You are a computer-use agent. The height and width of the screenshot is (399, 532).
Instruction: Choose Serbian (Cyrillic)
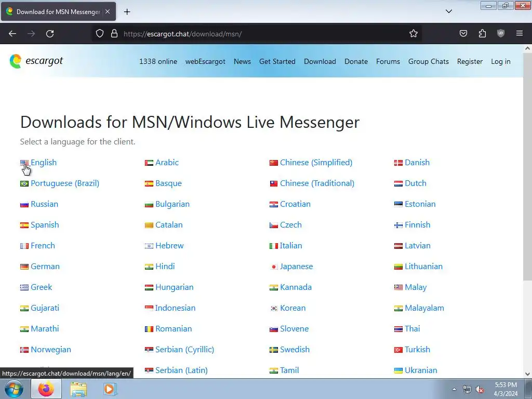click(x=184, y=350)
